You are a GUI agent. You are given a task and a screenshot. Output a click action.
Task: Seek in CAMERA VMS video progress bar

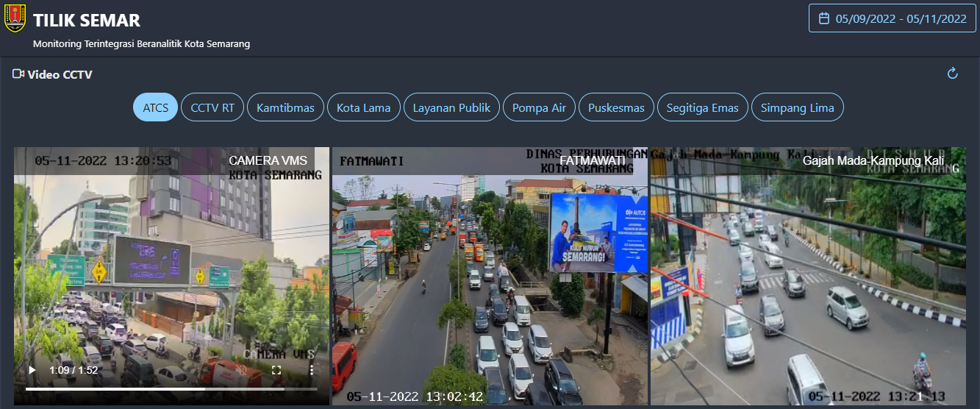click(171, 388)
